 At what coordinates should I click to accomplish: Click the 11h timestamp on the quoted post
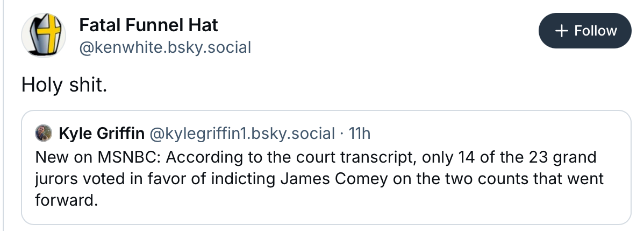click(360, 132)
